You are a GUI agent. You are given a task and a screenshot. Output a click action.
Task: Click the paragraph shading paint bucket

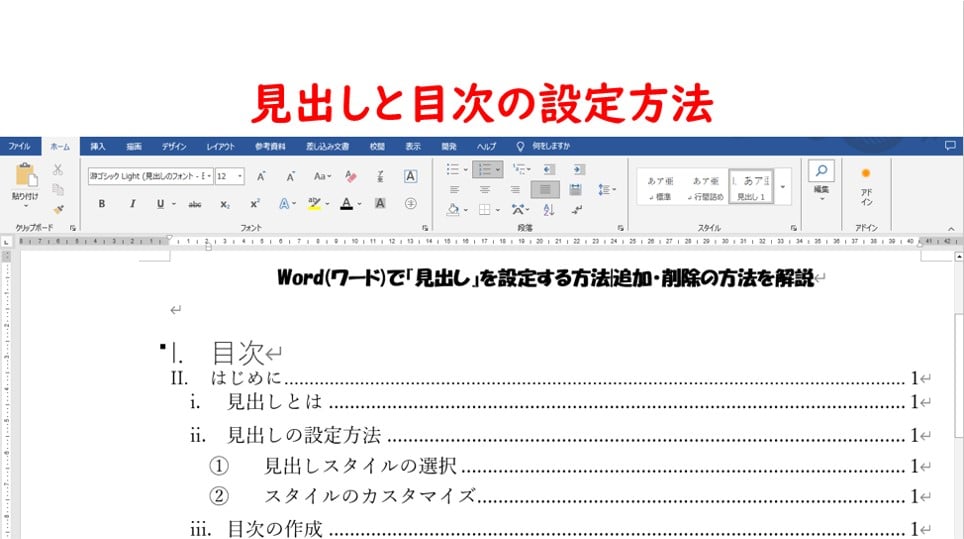(453, 210)
